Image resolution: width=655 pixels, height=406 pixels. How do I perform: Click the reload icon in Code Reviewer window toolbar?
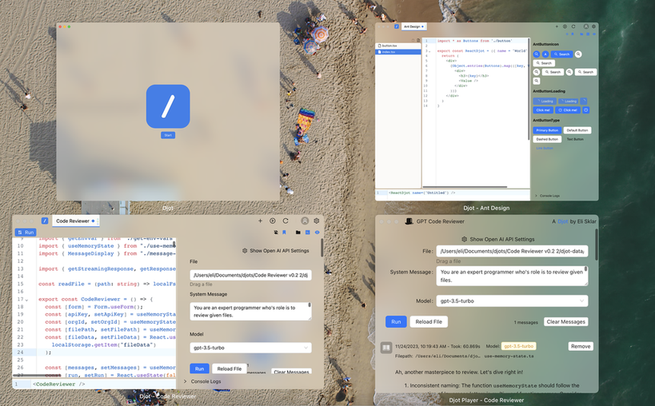(x=285, y=221)
